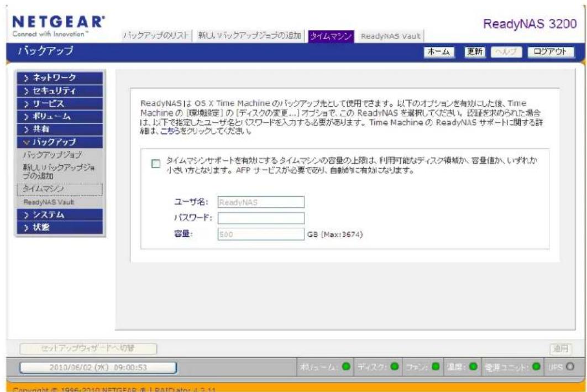
Task: Collapse the バックアップ menu section
Action: click(x=60, y=142)
